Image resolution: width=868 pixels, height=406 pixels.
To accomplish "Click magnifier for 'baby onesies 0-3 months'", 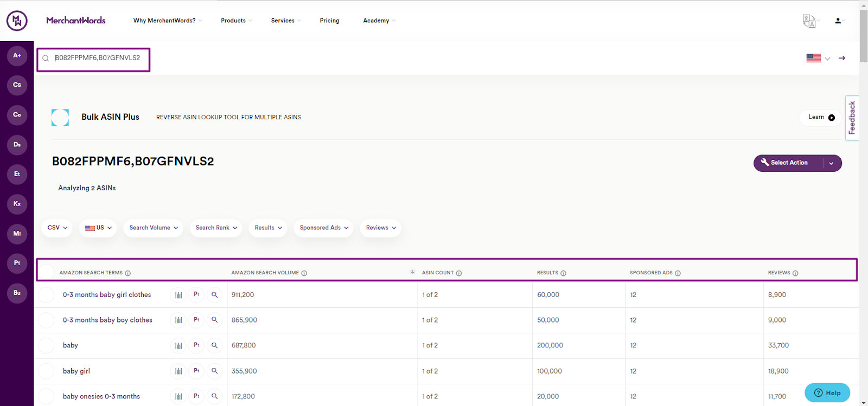I will pos(215,396).
